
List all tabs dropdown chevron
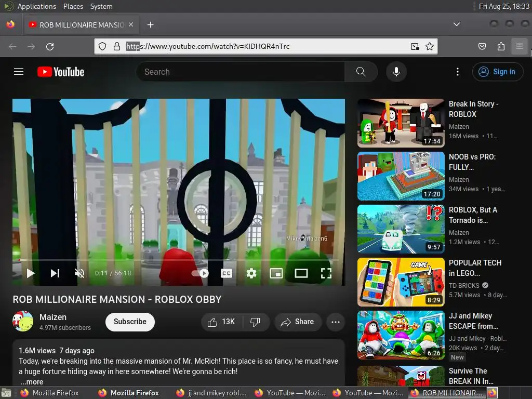pos(457,24)
